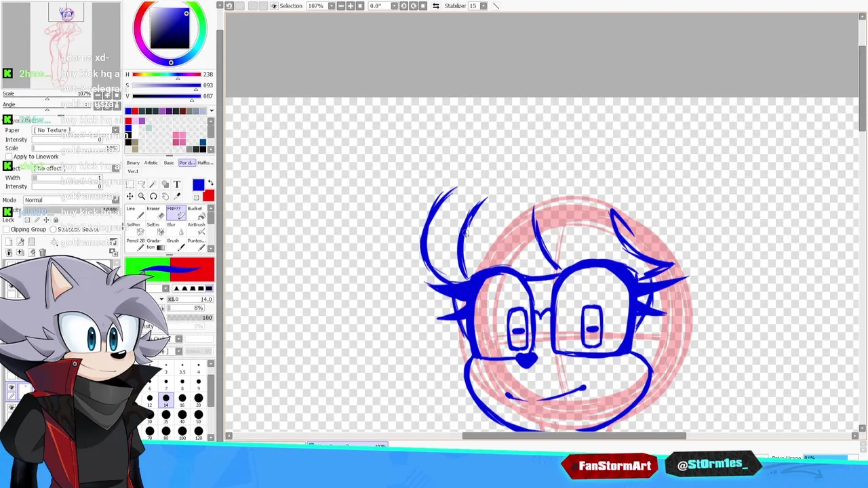Select the Hand pan tool
Viewport: 868px width, 488px height.
coord(165,197)
